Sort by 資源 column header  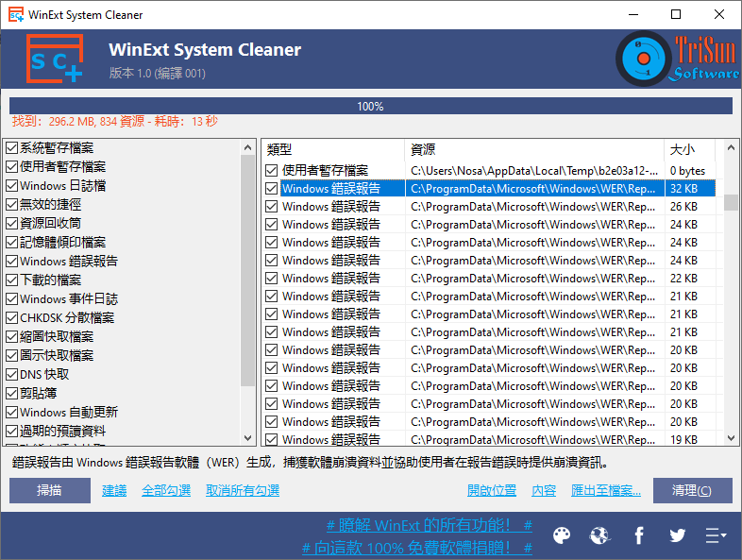click(x=534, y=150)
